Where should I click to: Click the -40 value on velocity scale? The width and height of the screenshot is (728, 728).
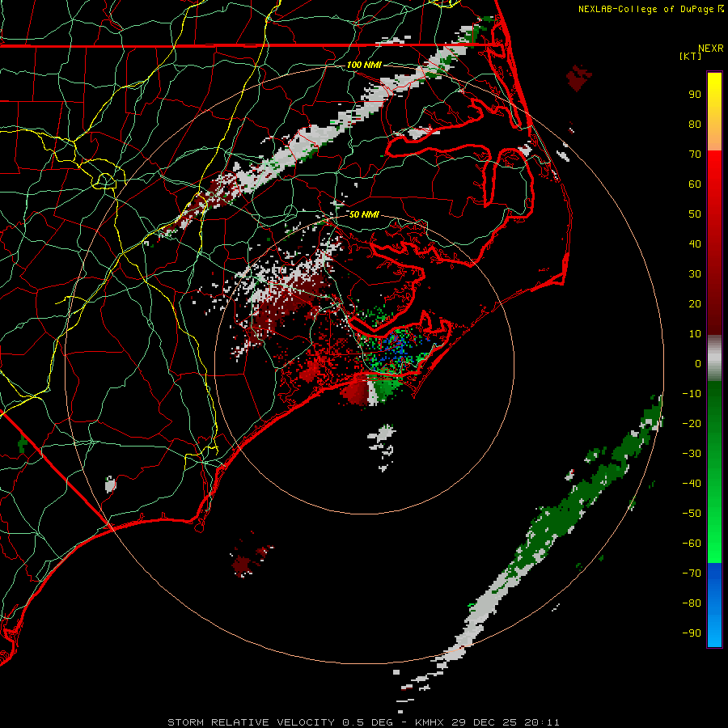(692, 484)
